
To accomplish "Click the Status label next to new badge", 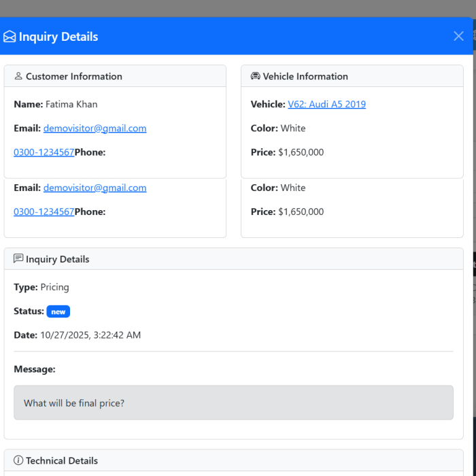I will click(x=29, y=311).
